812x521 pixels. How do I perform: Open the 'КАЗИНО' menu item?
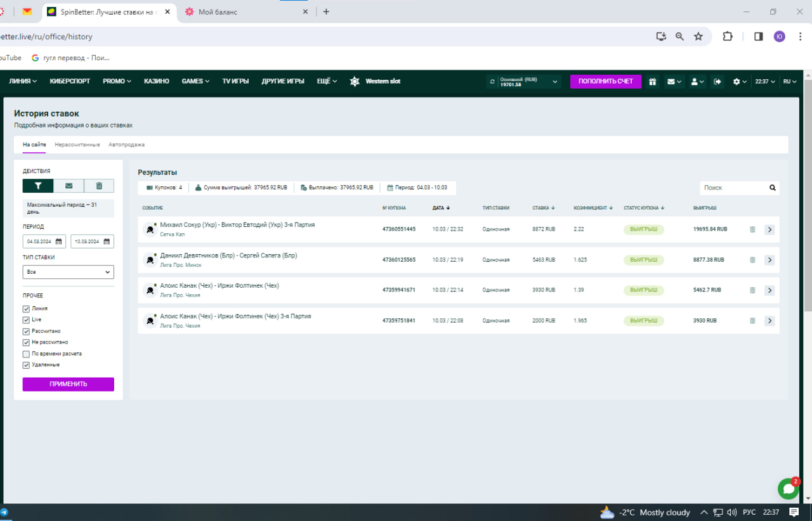(x=156, y=81)
